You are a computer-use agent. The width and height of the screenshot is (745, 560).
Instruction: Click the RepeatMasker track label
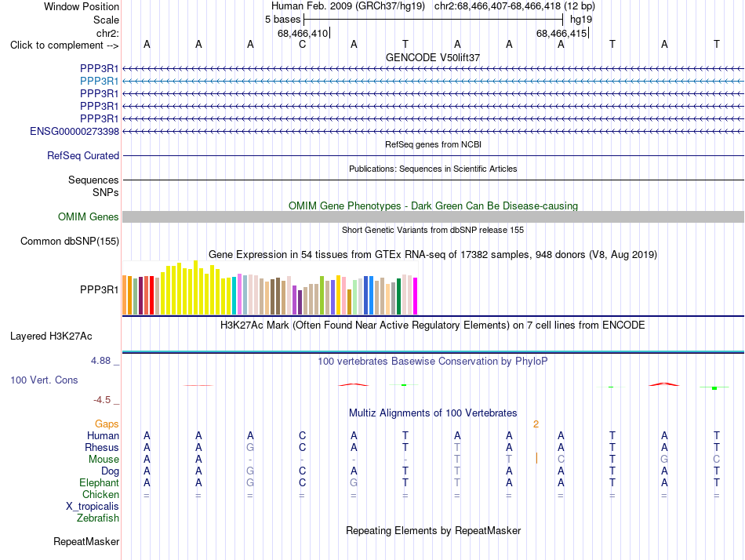(86, 541)
